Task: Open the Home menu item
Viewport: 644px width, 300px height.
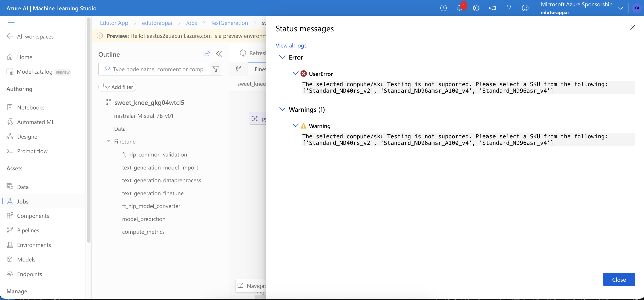Action: 24,57
